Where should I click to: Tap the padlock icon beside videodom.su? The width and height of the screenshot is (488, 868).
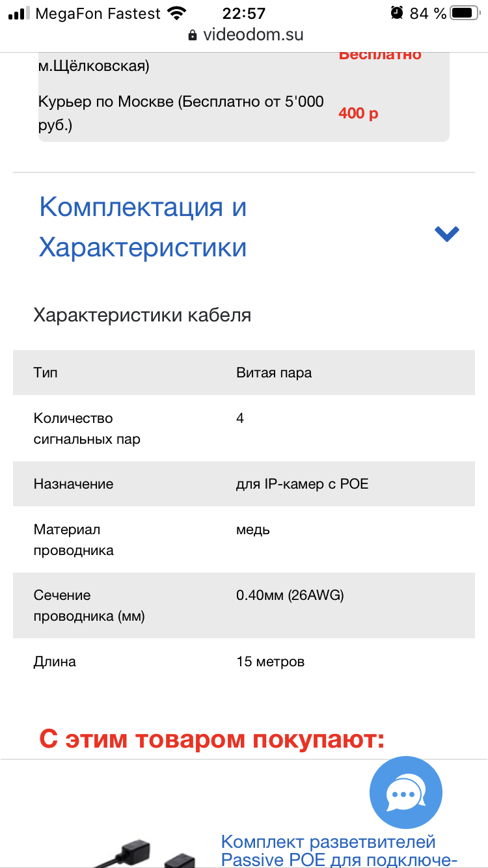[193, 35]
